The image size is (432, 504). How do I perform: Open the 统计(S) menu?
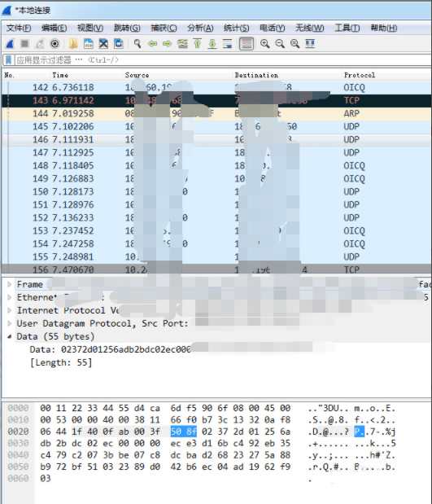coord(237,28)
